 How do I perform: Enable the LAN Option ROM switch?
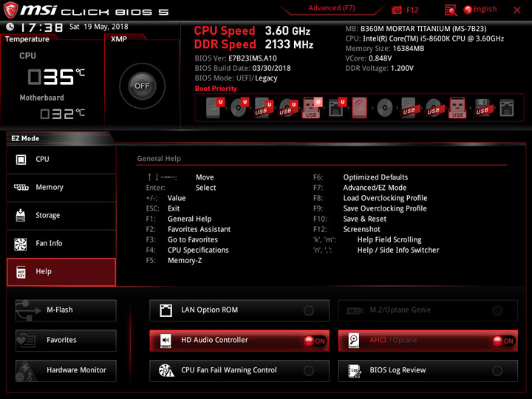(309, 310)
